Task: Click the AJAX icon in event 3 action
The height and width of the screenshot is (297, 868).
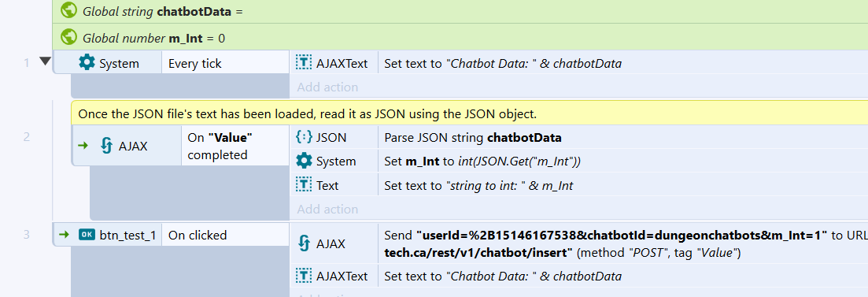Action: pos(303,243)
